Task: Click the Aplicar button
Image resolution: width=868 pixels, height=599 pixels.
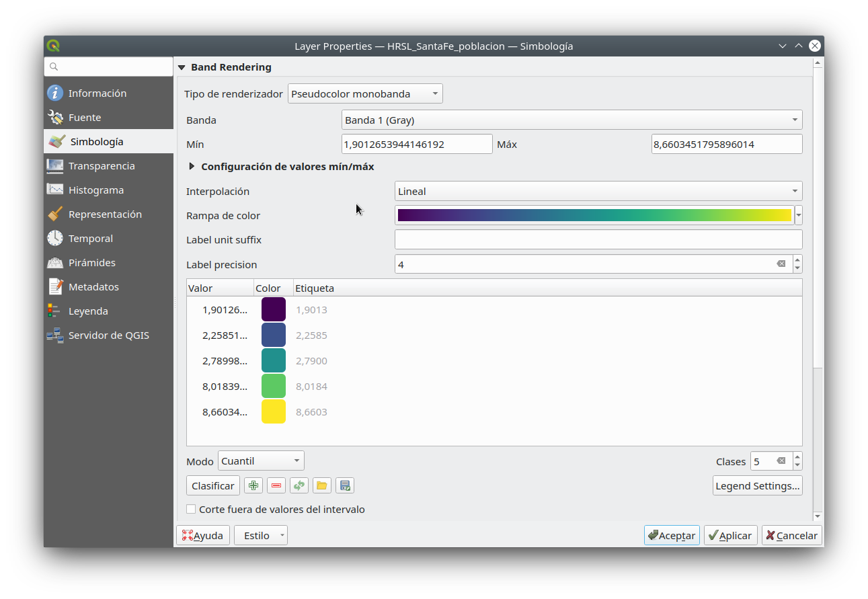Action: (x=731, y=535)
